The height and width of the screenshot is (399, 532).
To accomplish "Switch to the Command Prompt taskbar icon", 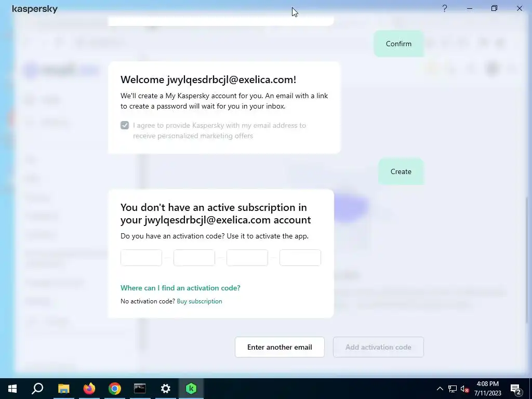I will [140, 389].
